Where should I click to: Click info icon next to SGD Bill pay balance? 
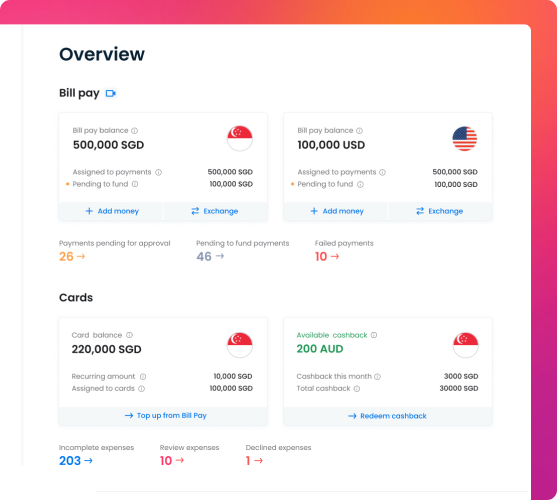click(x=135, y=131)
